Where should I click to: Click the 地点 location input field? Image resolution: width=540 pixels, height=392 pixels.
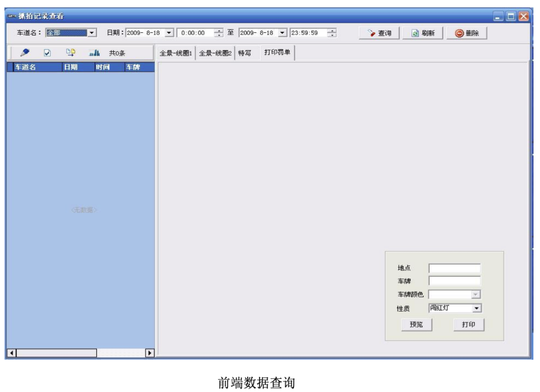point(454,268)
